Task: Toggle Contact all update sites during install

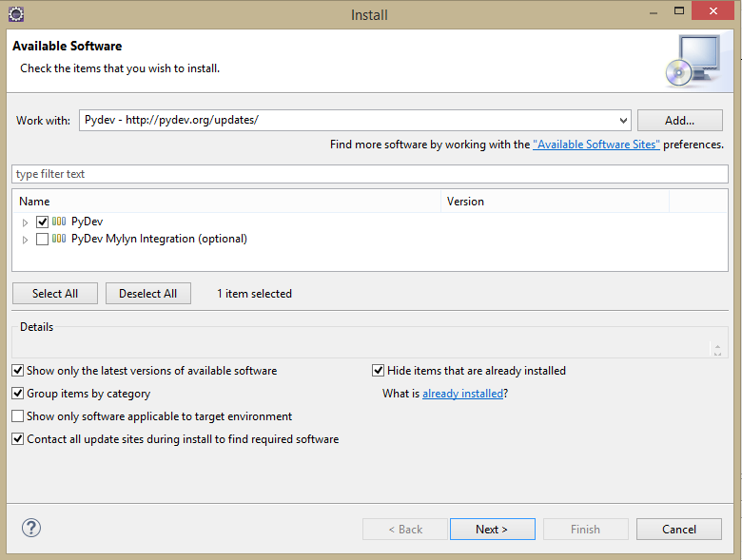Action: [18, 439]
